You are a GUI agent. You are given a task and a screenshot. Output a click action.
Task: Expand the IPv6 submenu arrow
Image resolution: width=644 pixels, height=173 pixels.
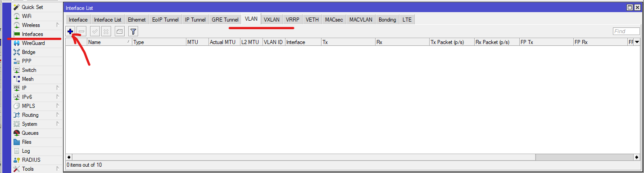click(x=57, y=97)
